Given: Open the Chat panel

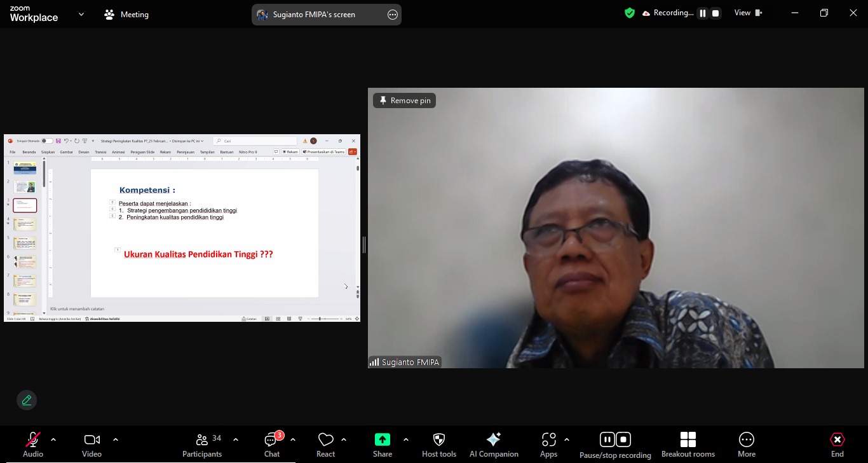Looking at the screenshot, I should coord(272,439).
